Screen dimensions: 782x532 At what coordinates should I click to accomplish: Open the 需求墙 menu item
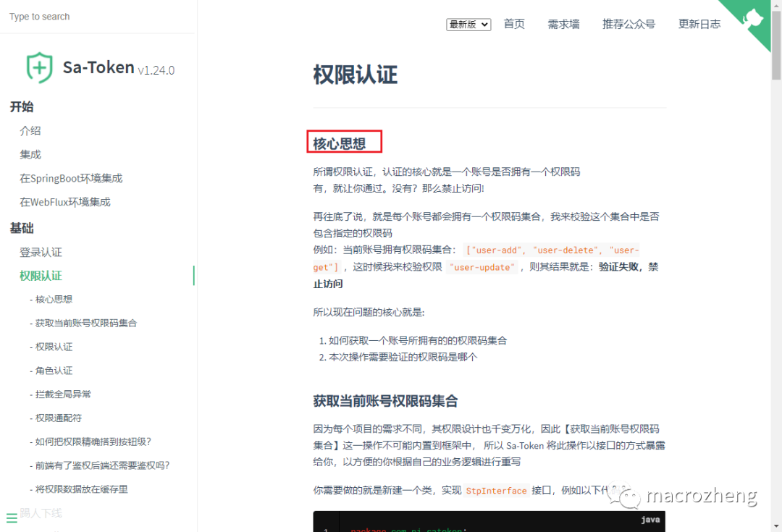tap(563, 24)
